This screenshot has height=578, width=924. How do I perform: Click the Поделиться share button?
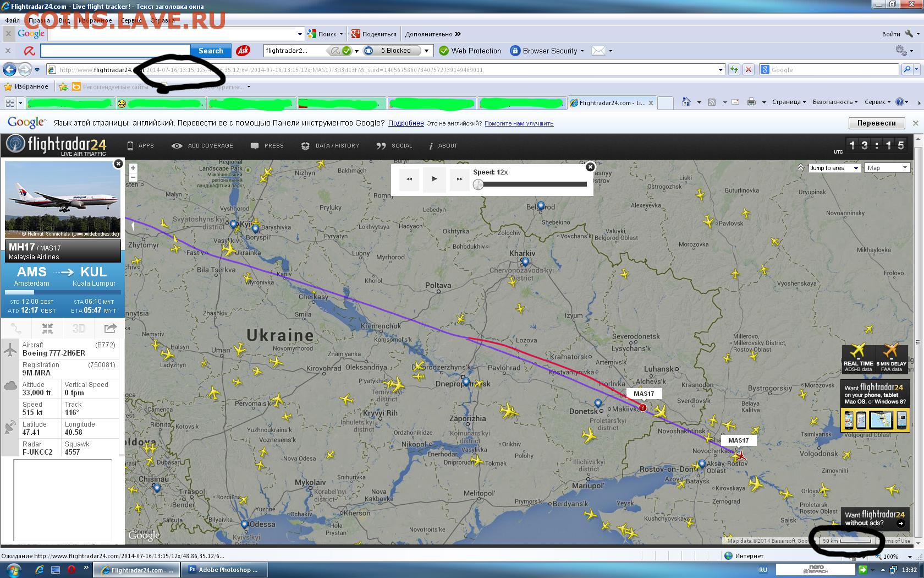374,34
